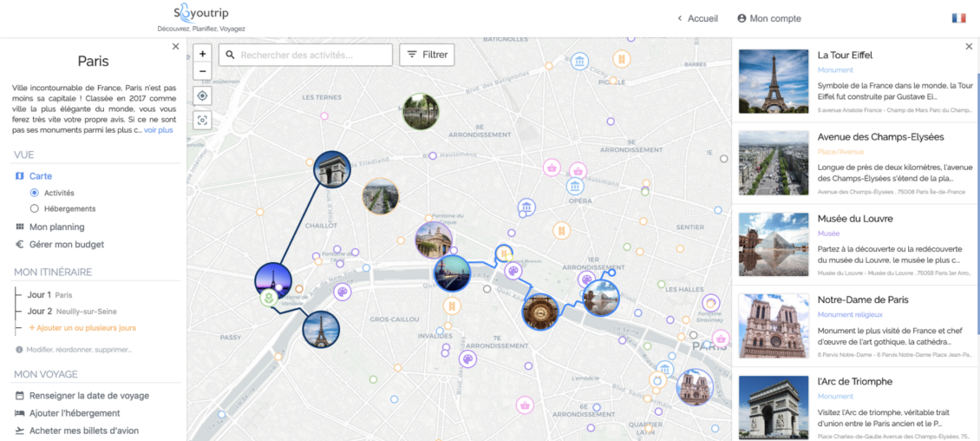Click the Arc de Triomphe map marker
The width and height of the screenshot is (980, 441).
[331, 169]
